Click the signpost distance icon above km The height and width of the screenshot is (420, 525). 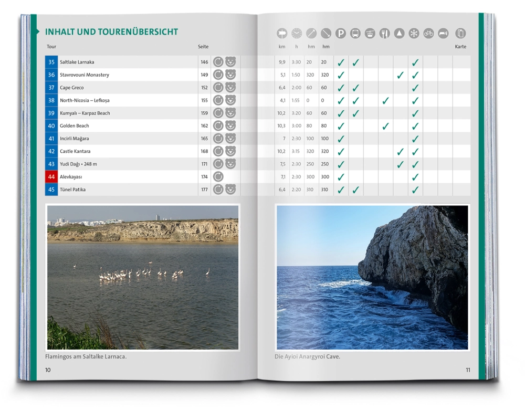pyautogui.click(x=282, y=34)
